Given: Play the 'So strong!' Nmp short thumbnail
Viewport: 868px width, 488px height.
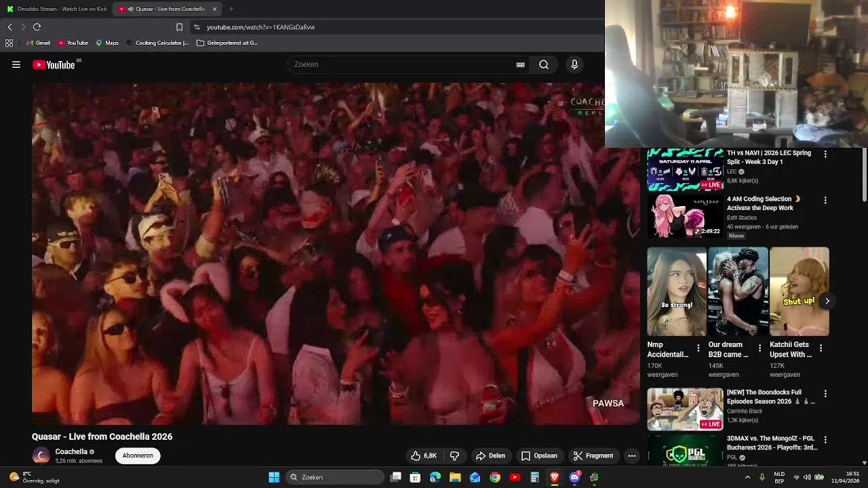Looking at the screenshot, I should (677, 291).
